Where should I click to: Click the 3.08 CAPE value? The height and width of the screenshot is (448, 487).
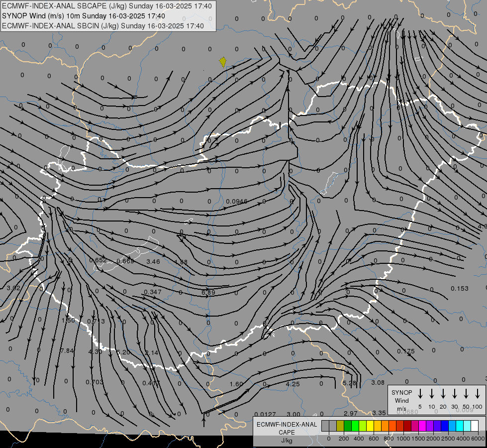point(378,382)
